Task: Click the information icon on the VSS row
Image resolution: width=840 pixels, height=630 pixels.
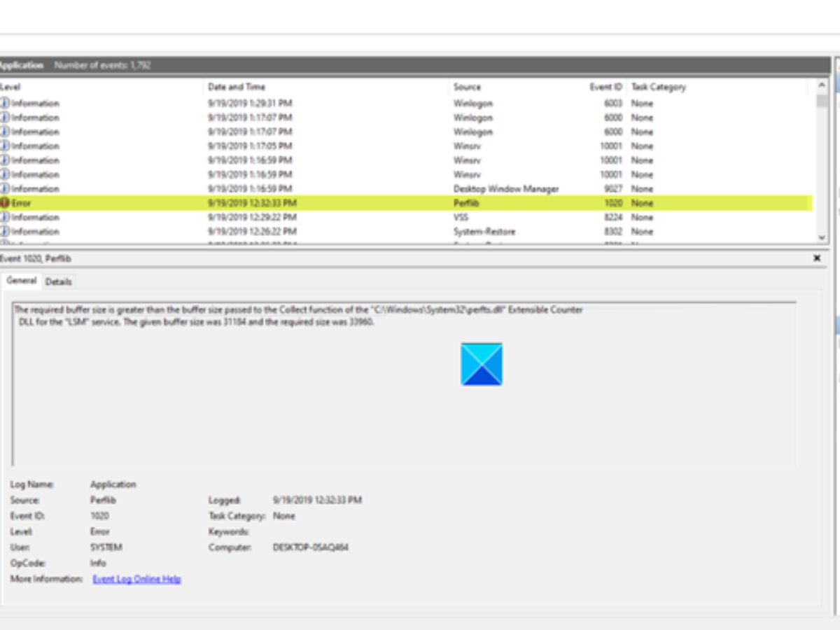Action: click(x=4, y=217)
